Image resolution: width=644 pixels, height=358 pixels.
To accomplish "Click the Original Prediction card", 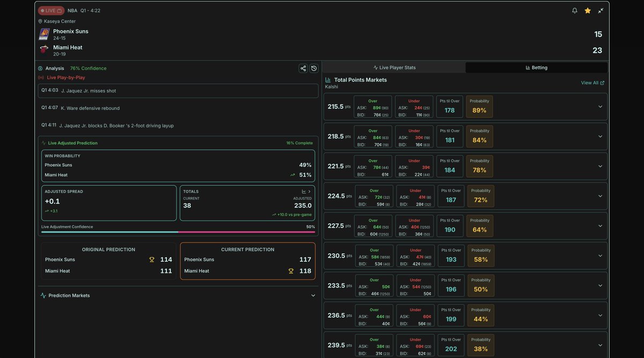I will point(108,261).
